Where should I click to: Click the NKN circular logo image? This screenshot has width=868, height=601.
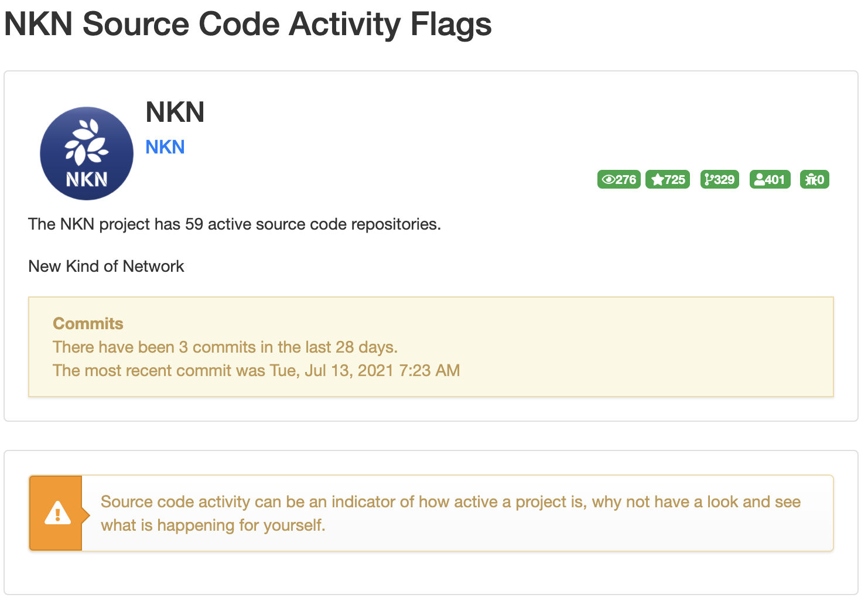coord(87,153)
